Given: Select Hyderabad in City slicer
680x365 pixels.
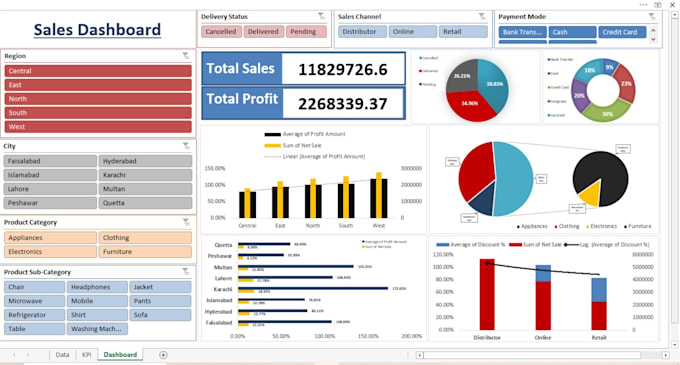Looking at the screenshot, I should tap(145, 161).
